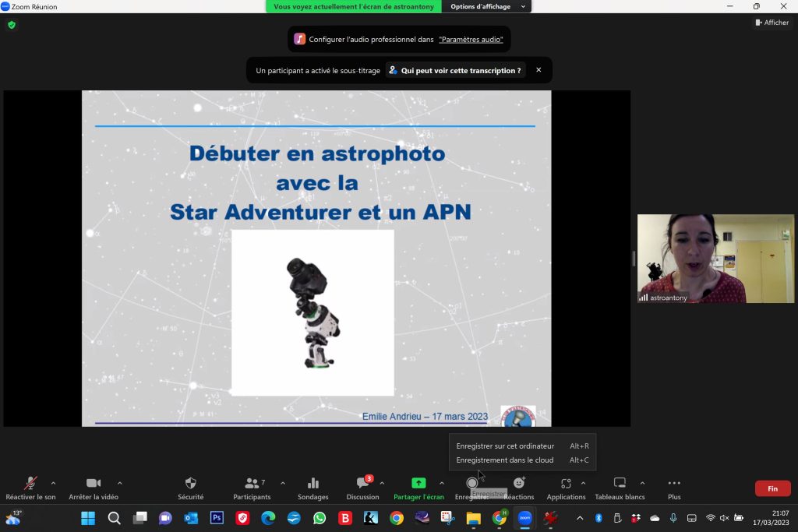Click the Zoom icon in the taskbar
The image size is (798, 532).
pos(524,518)
